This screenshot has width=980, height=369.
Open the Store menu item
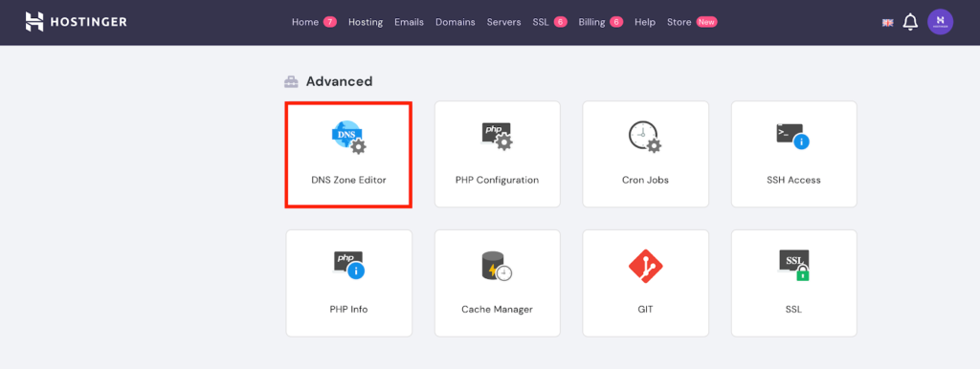click(x=679, y=22)
